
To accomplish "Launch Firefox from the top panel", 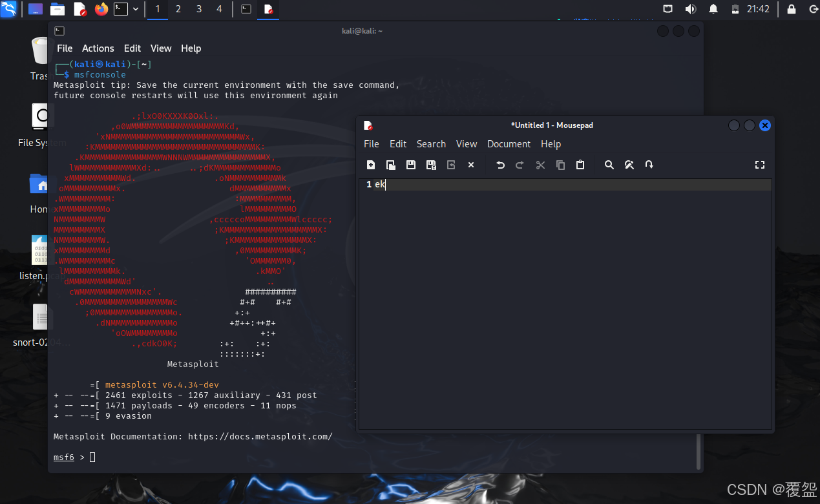I will [x=101, y=9].
